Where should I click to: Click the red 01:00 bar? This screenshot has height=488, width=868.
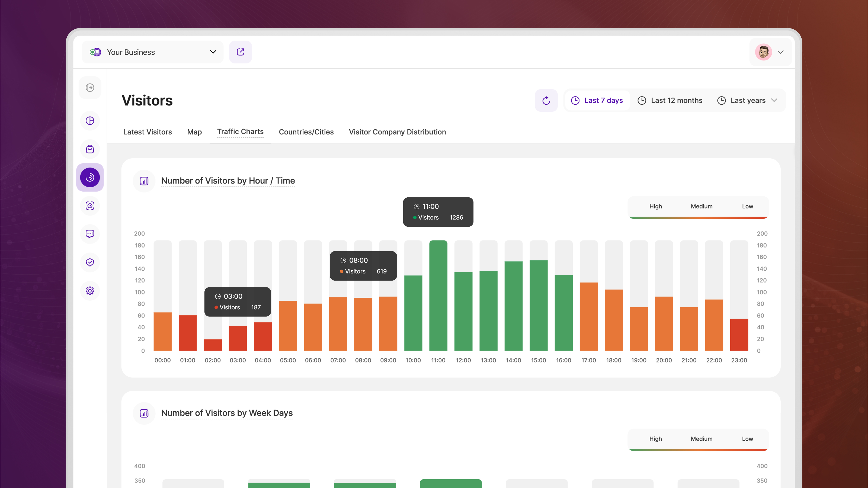point(187,333)
